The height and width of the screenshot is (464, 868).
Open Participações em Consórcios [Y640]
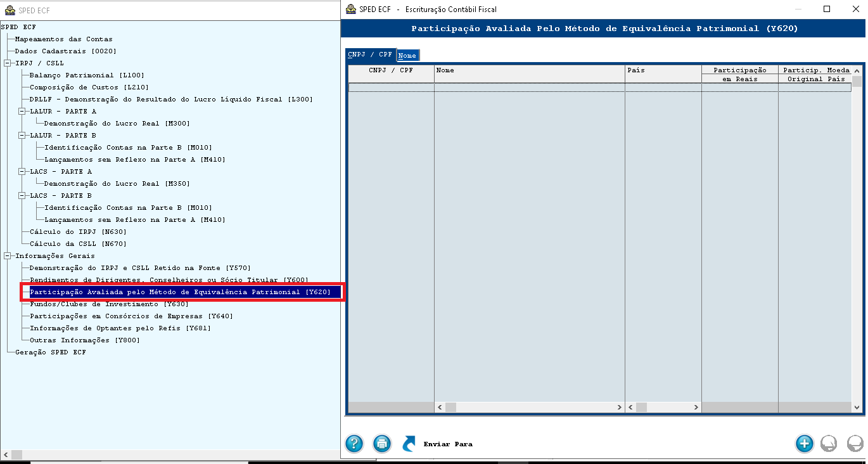click(x=131, y=316)
